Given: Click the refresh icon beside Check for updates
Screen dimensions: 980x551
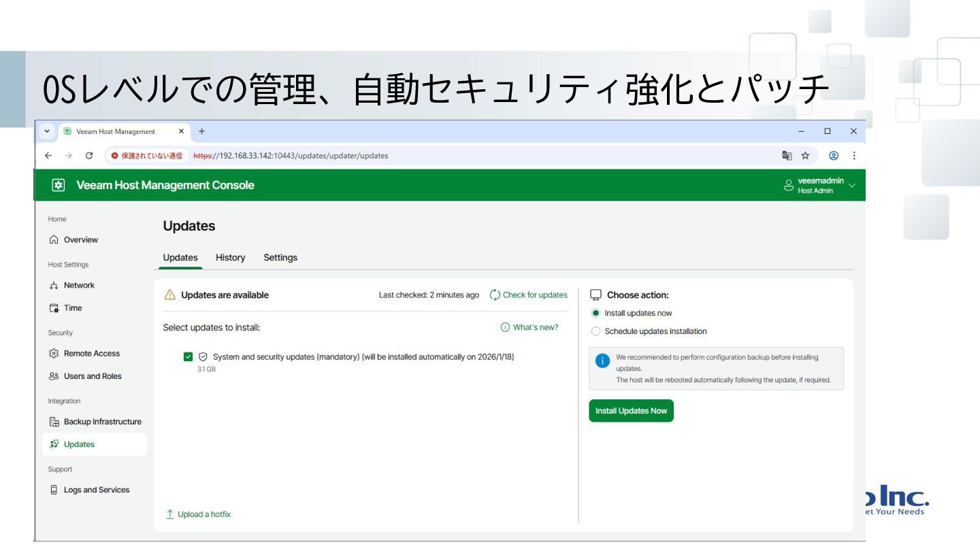Looking at the screenshot, I should [495, 295].
